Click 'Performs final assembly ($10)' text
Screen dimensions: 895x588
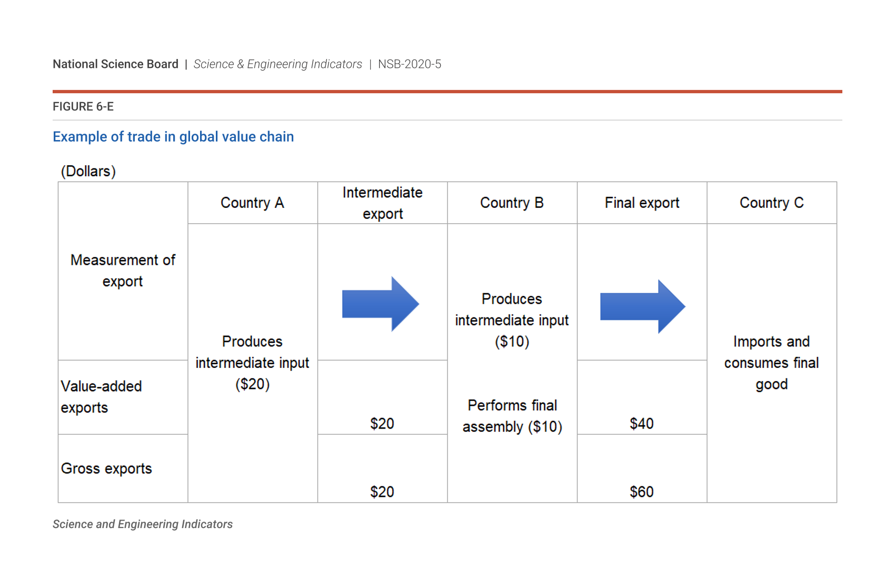[x=512, y=416]
